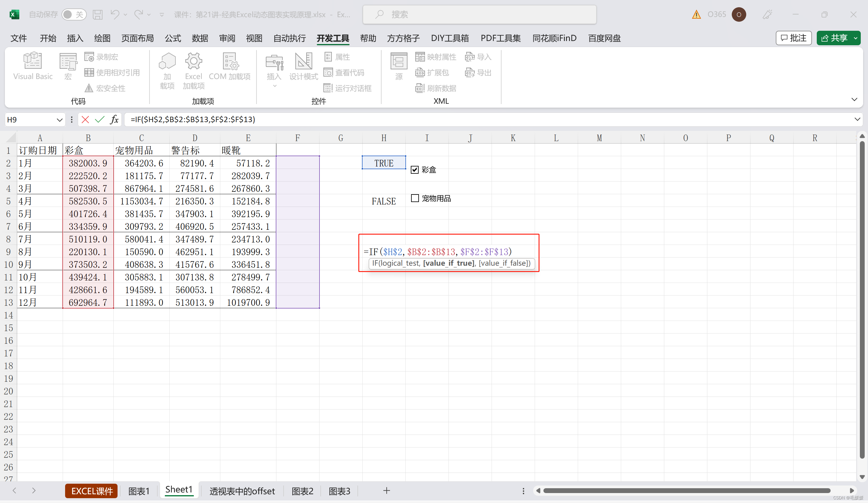This screenshot has height=503, width=868.
Task: Open Macro Security (宏安全性)
Action: point(105,88)
